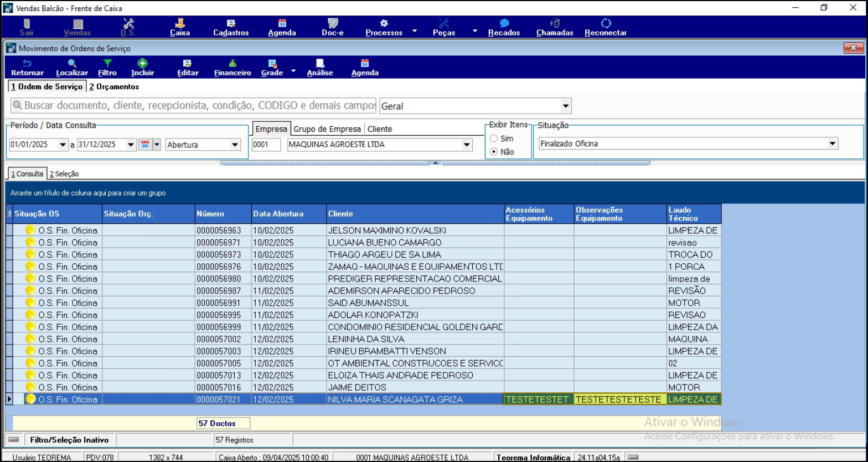Screen dimensions: 868x462
Task: Open Processos gear icon
Action: point(384,23)
